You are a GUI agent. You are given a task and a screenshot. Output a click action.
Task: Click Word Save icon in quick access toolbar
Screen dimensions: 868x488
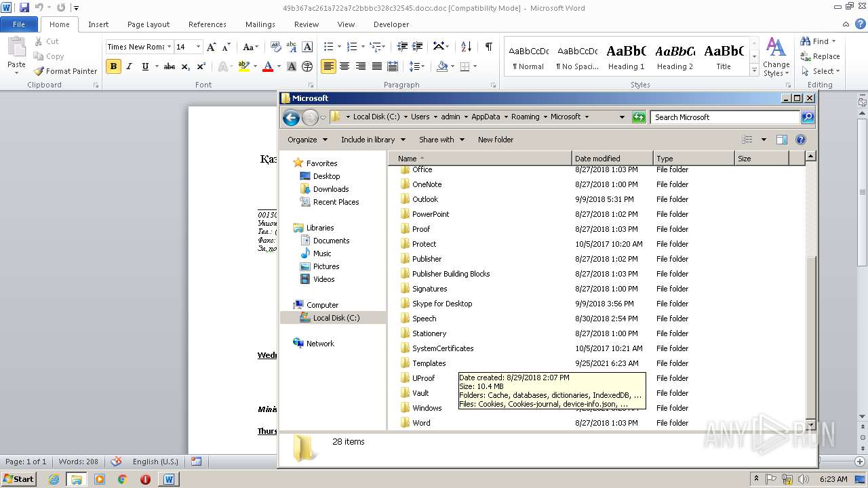[24, 7]
